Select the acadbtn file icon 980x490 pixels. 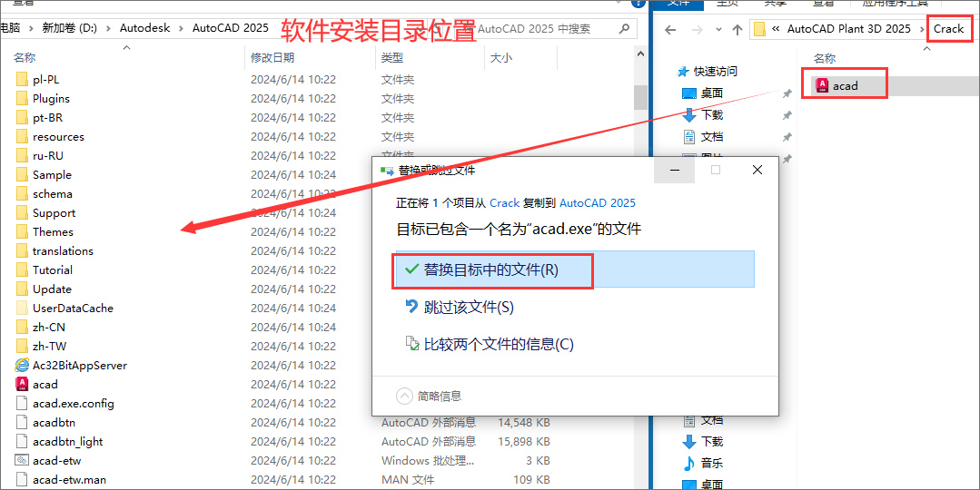22,422
